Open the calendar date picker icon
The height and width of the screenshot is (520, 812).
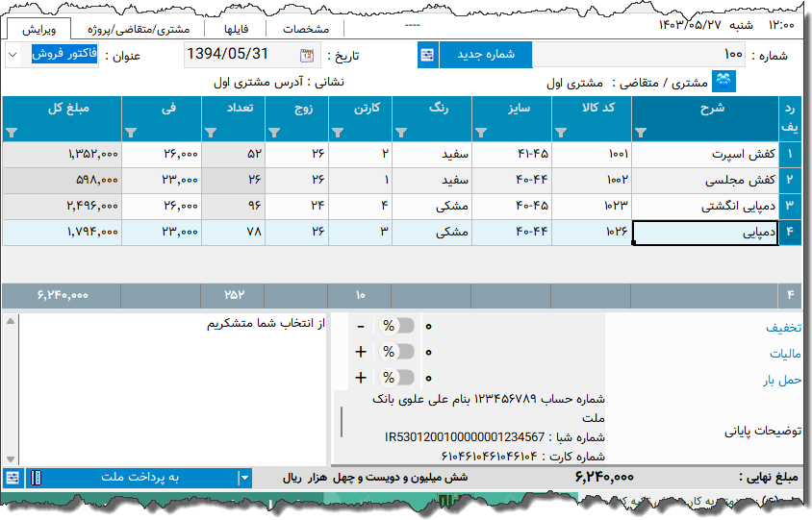tap(307, 56)
